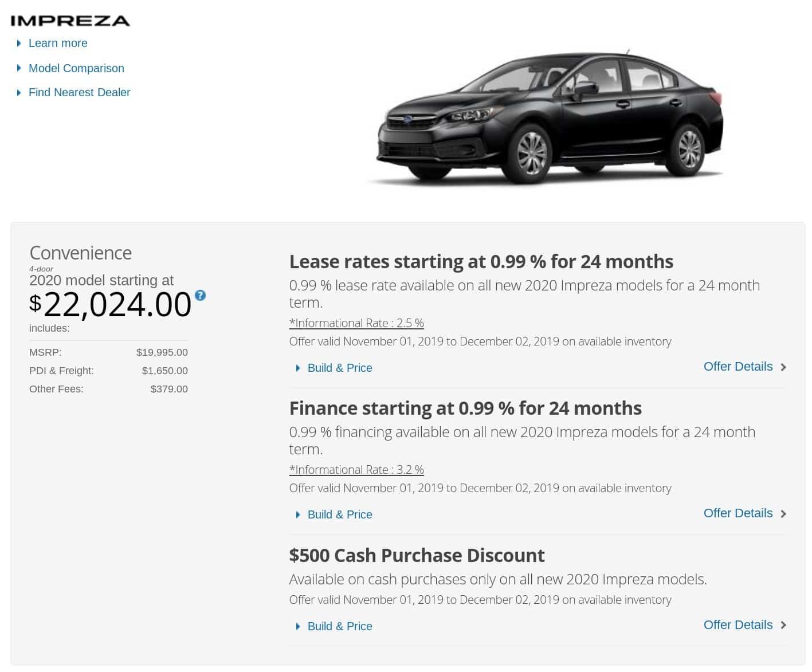812x672 pixels.
Task: Click the lease Informational Rate 2.5 % note
Action: [356, 323]
